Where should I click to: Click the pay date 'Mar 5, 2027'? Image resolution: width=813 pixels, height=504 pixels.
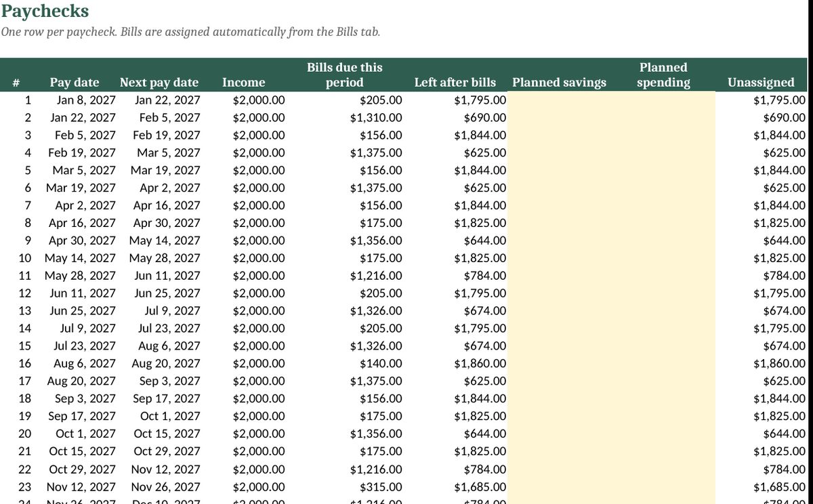tap(84, 171)
